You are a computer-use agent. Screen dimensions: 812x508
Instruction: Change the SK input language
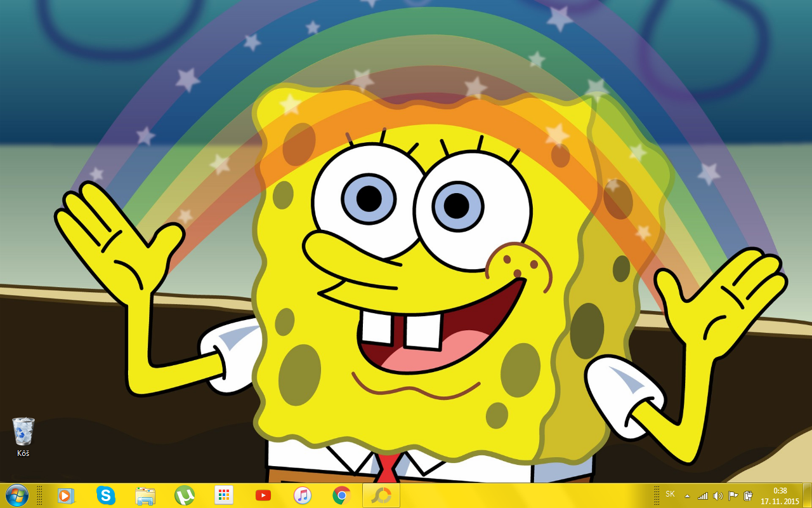pyautogui.click(x=670, y=494)
